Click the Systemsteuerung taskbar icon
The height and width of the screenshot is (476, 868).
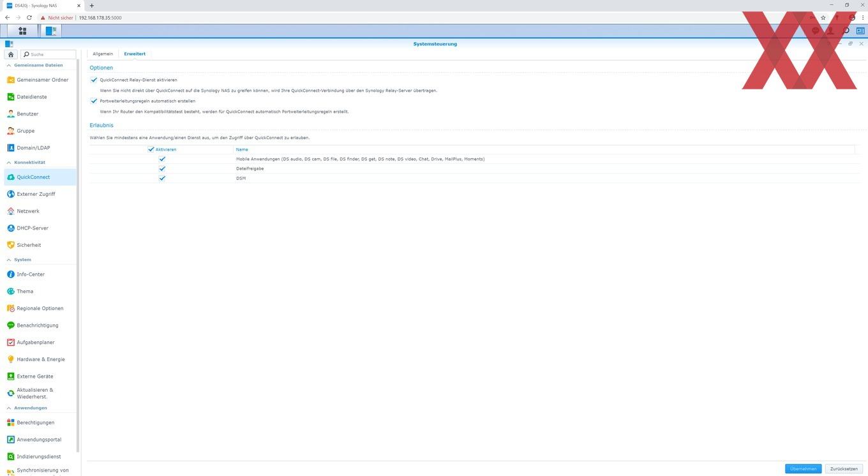(x=51, y=31)
